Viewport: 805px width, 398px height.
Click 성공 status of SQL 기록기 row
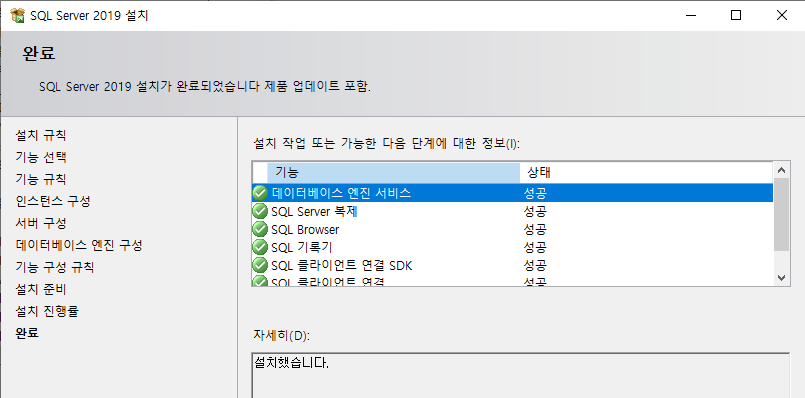(535, 247)
